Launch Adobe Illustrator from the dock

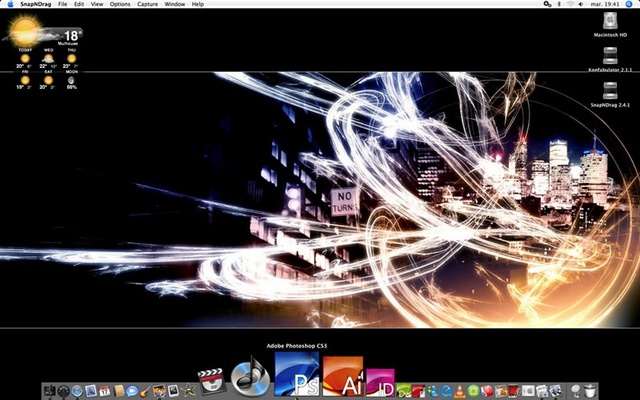pos(342,376)
